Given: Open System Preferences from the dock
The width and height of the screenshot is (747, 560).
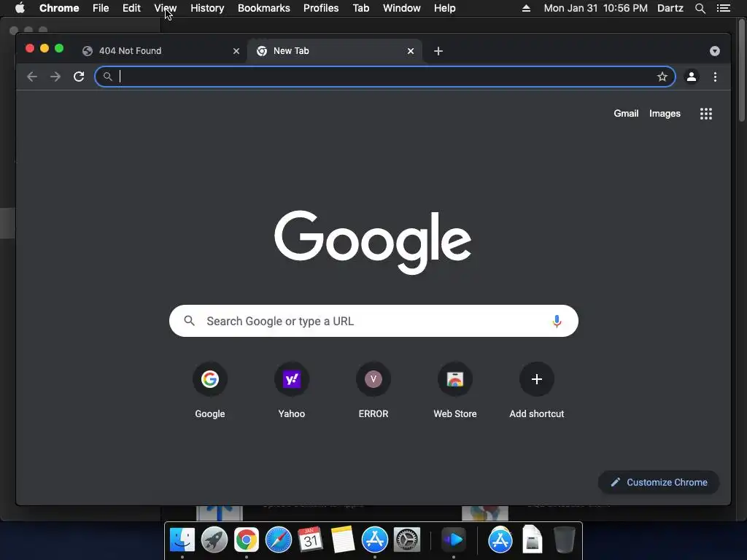Looking at the screenshot, I should 407,540.
